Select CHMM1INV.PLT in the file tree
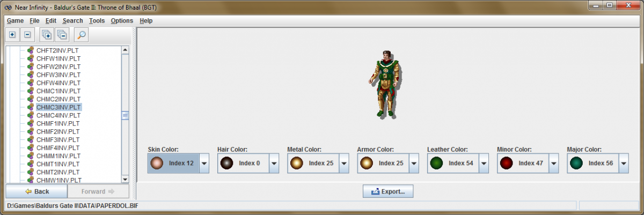This screenshot has width=644, height=215. pos(58,156)
